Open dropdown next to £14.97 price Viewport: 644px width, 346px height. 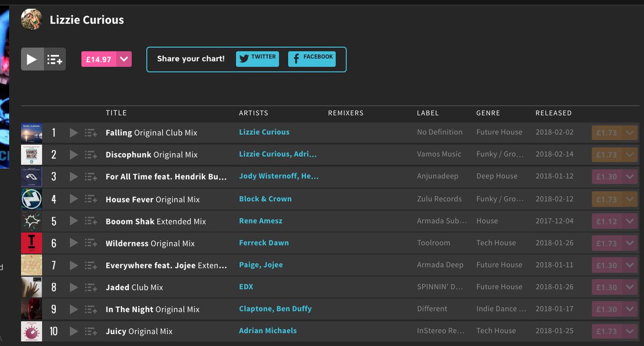tap(124, 59)
